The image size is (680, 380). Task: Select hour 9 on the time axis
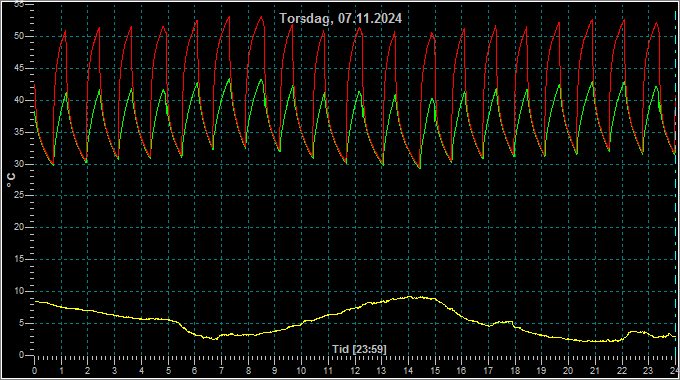click(275, 371)
